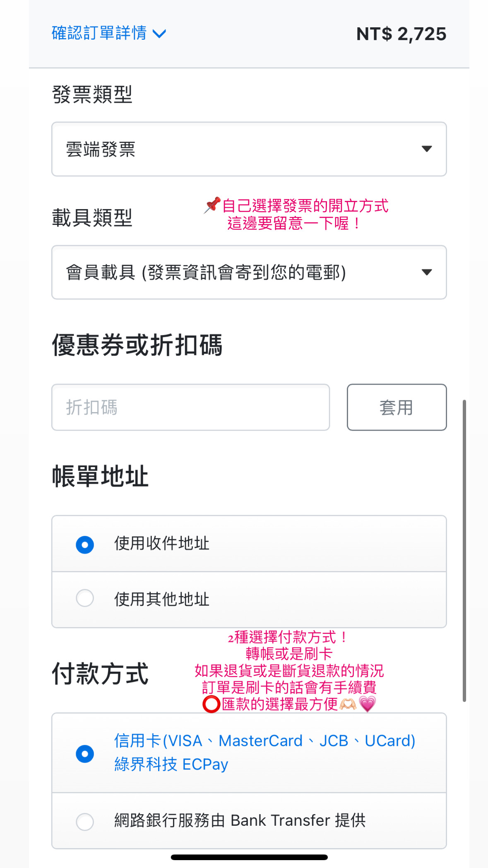
Task: Click the red pushpin emoji icon
Action: click(212, 205)
